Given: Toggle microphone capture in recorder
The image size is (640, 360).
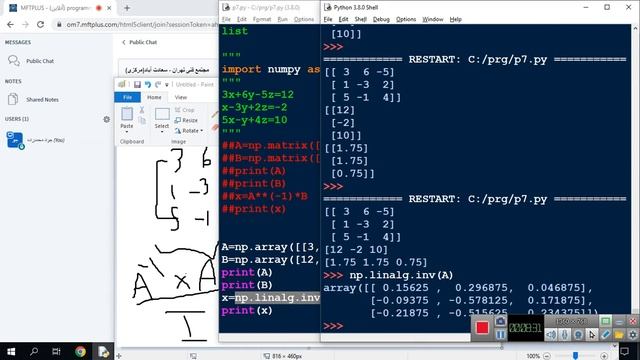Looking at the screenshot, I should click(x=564, y=335).
